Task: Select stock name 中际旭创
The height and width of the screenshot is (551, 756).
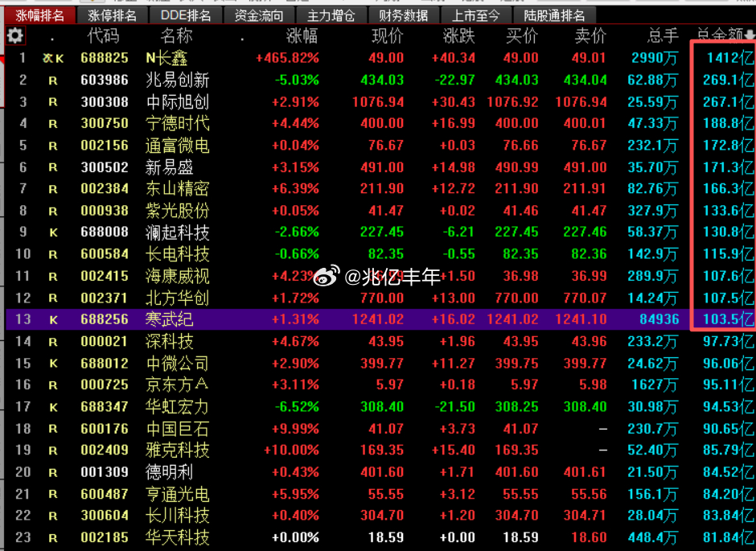Action: (178, 102)
